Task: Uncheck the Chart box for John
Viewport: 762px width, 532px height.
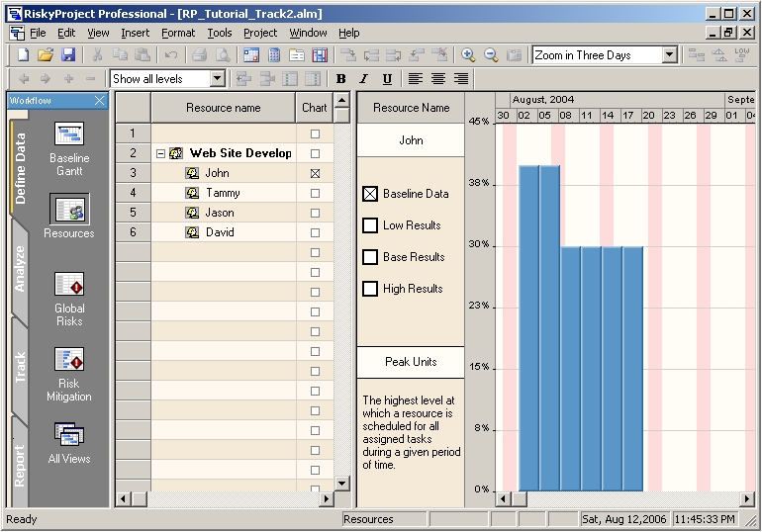Action: tap(315, 173)
